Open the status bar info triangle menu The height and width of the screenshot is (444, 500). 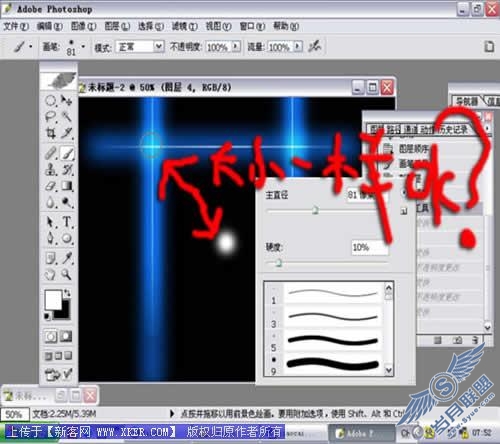tap(172, 414)
